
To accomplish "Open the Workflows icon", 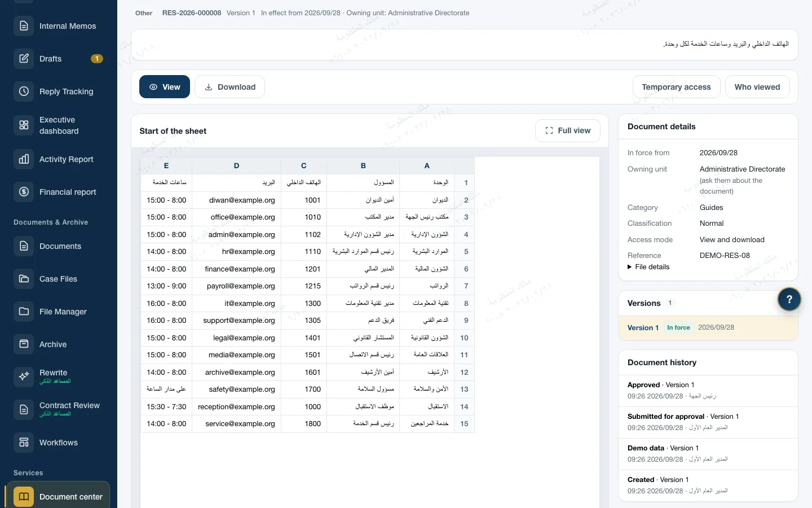I will click(24, 443).
